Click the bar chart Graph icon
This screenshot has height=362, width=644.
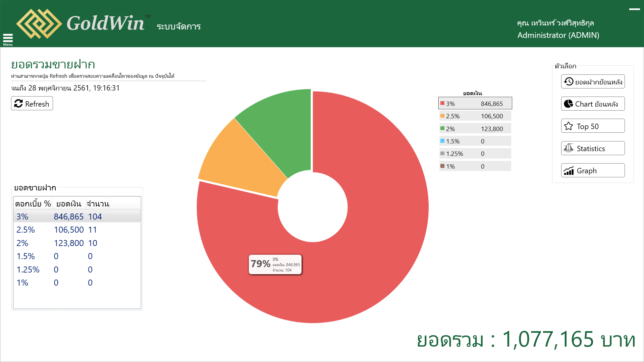coord(569,171)
